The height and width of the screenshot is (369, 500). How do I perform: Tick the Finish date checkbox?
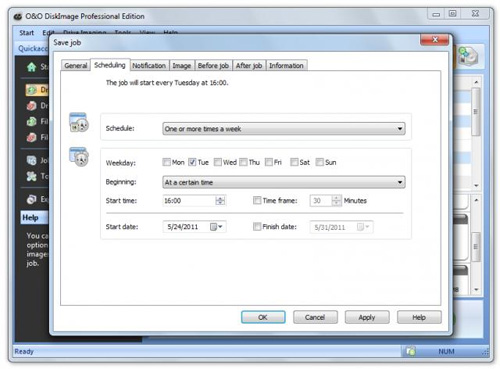pyautogui.click(x=257, y=227)
